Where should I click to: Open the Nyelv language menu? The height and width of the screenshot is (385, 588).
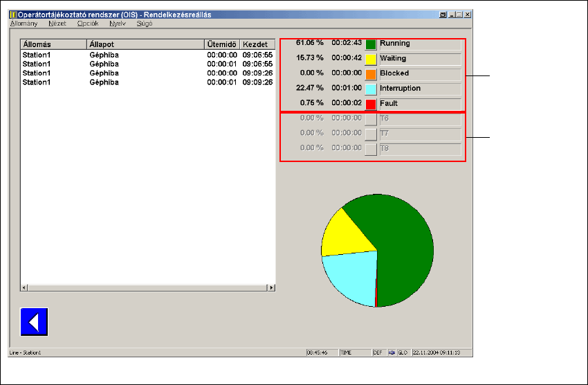click(118, 23)
